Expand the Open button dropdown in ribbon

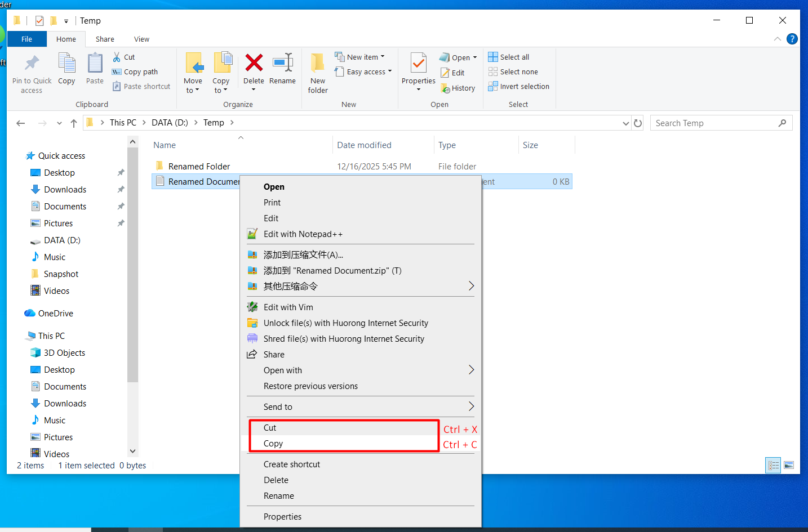pos(475,57)
